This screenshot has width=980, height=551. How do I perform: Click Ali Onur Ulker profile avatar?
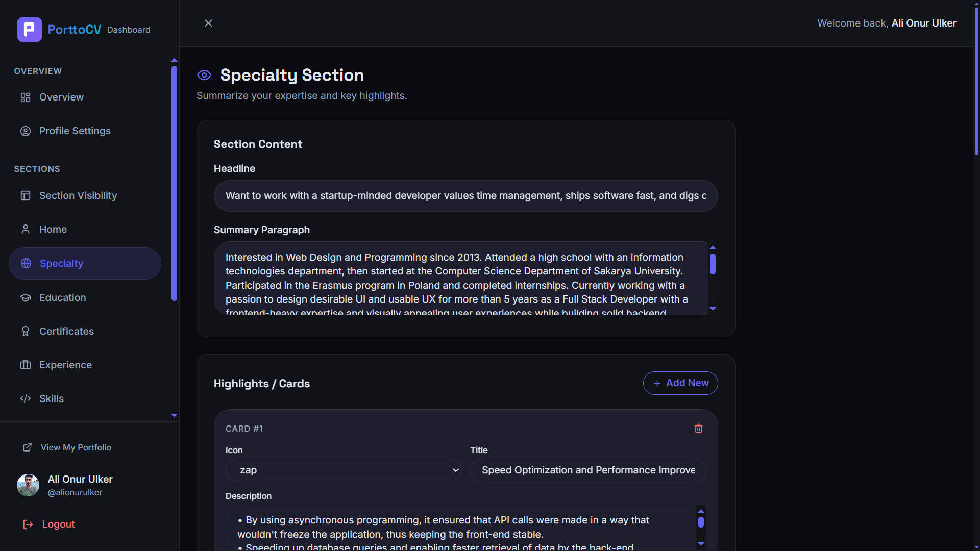click(x=28, y=485)
